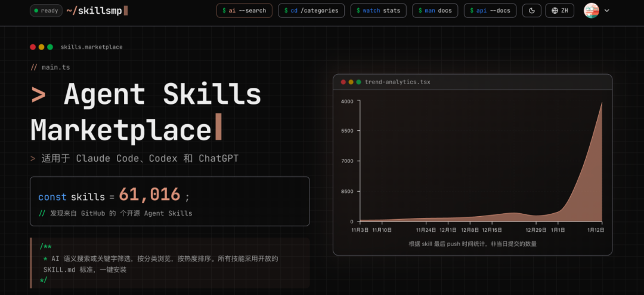Open the api --docs navigation button
Screen dimensions: 644x295
pyautogui.click(x=490, y=11)
